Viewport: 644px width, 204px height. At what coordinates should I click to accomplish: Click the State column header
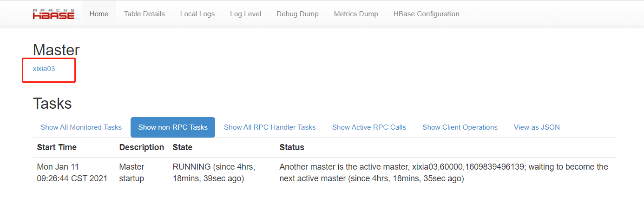click(x=183, y=147)
